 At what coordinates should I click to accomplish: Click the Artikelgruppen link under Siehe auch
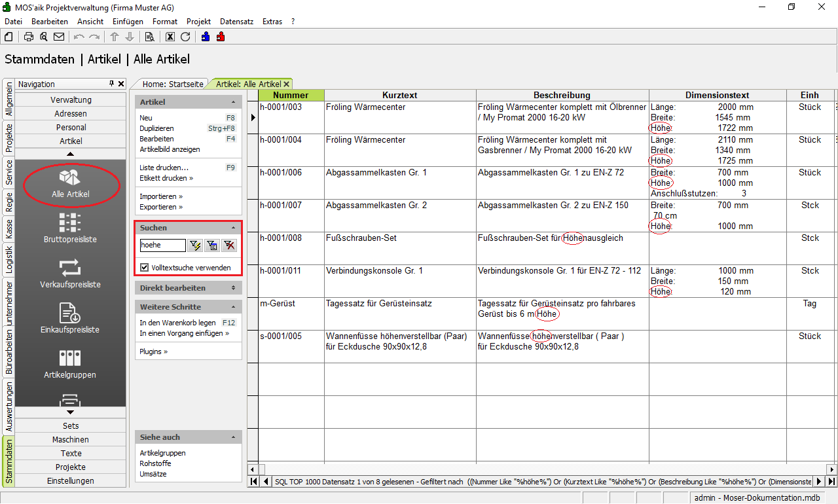(162, 453)
